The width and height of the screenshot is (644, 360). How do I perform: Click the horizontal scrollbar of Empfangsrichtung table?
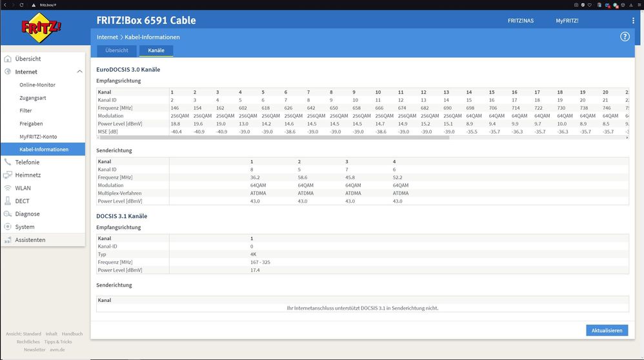(275, 137)
